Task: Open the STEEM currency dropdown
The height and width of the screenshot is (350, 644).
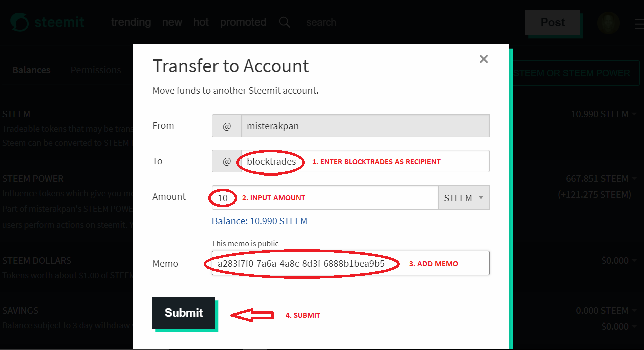Action: [464, 198]
